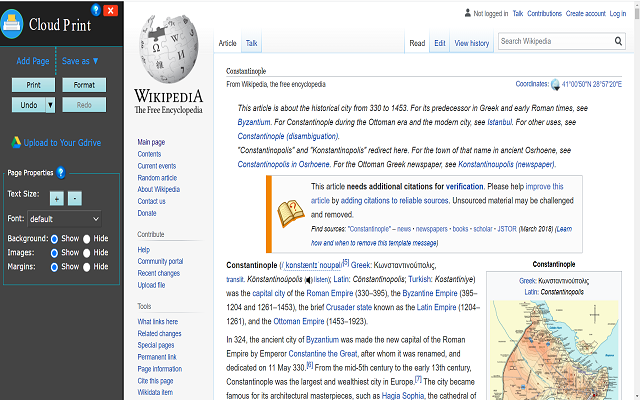
Task: Click Permanent link in Tools
Action: (x=157, y=357)
